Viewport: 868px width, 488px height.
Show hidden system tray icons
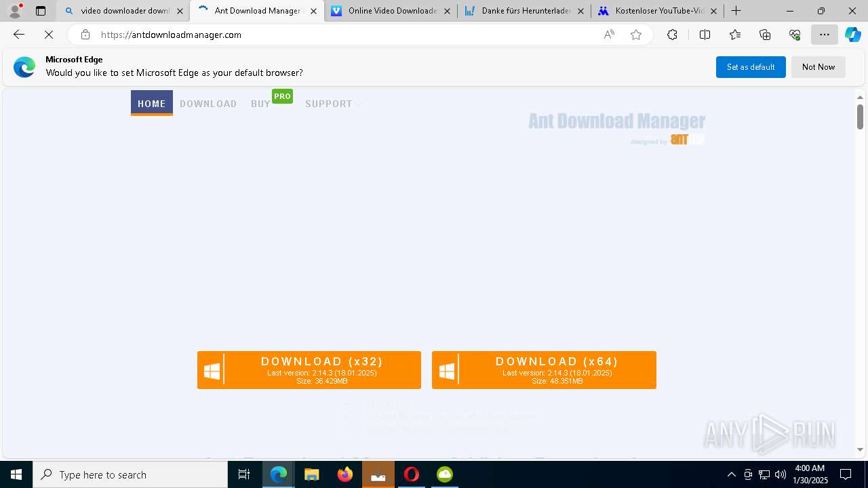[x=731, y=474]
